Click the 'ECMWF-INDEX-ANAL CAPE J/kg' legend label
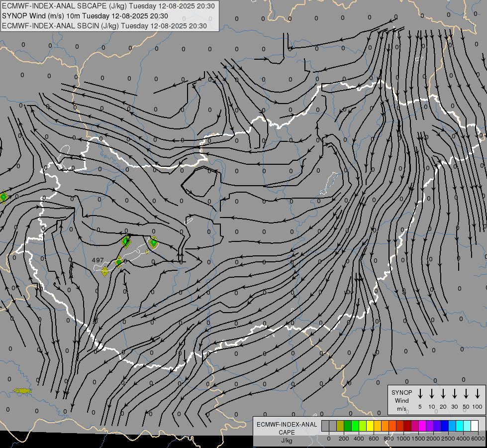 pos(287,433)
